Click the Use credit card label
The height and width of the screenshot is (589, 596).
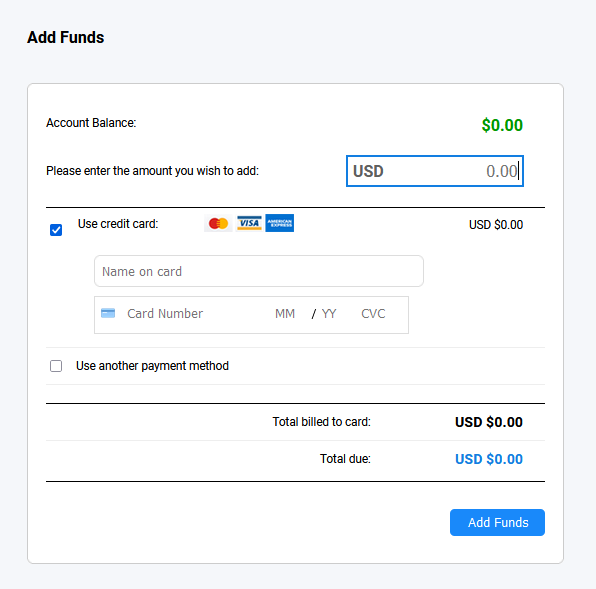click(x=118, y=224)
